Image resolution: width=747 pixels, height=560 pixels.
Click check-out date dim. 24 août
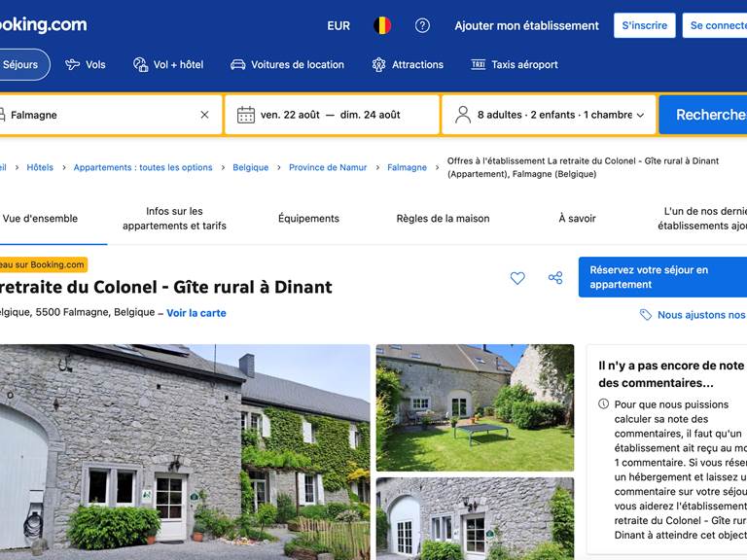coord(371,115)
